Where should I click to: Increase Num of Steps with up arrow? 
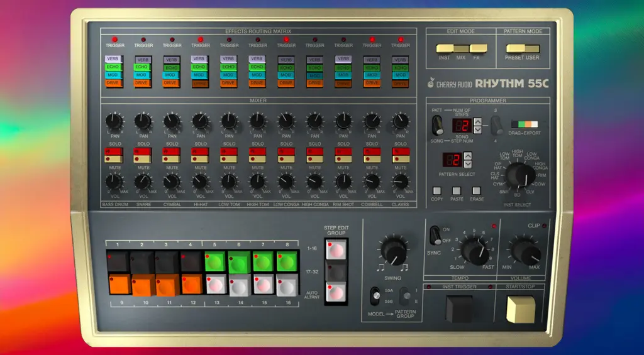pyautogui.click(x=477, y=122)
